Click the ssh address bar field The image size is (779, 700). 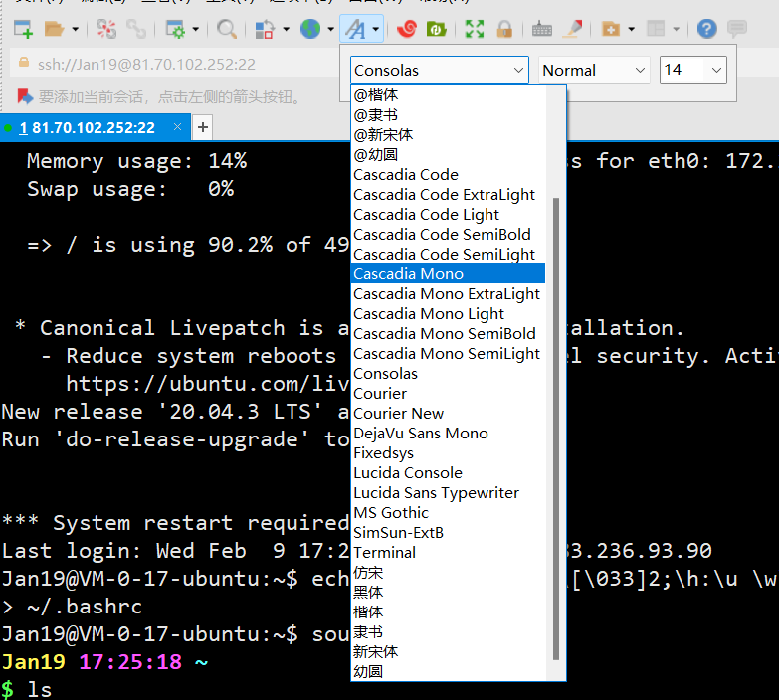(x=174, y=64)
